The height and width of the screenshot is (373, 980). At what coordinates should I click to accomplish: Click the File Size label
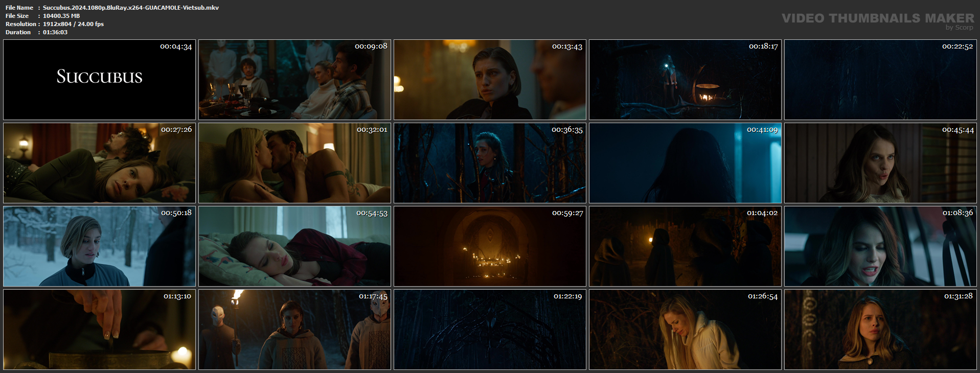(x=17, y=16)
